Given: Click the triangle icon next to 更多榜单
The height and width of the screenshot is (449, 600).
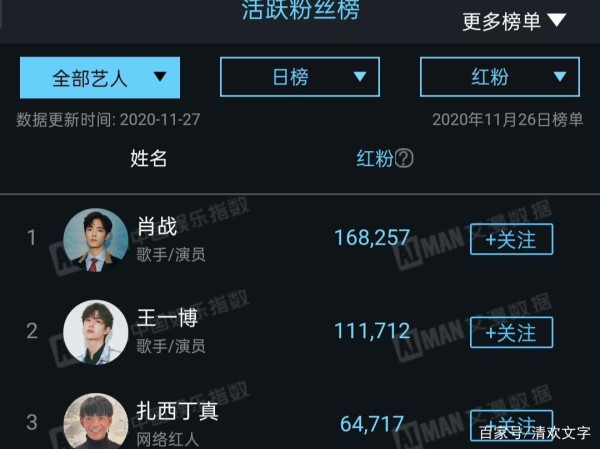Looking at the screenshot, I should tap(556, 20).
